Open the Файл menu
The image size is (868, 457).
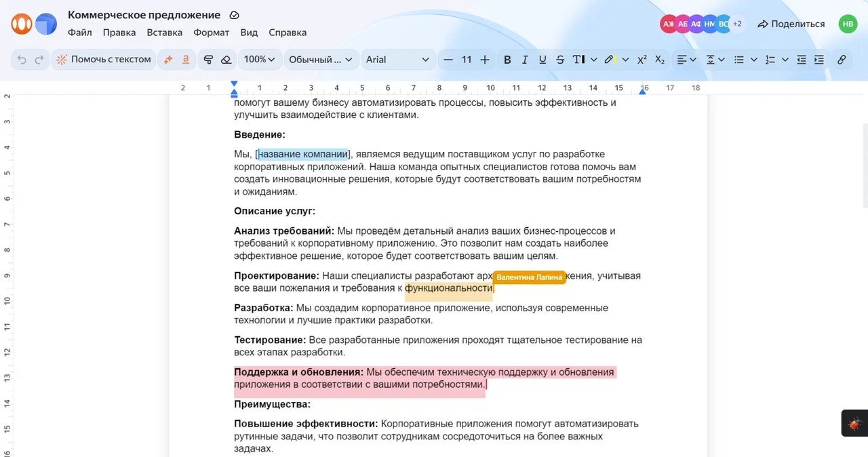point(80,33)
